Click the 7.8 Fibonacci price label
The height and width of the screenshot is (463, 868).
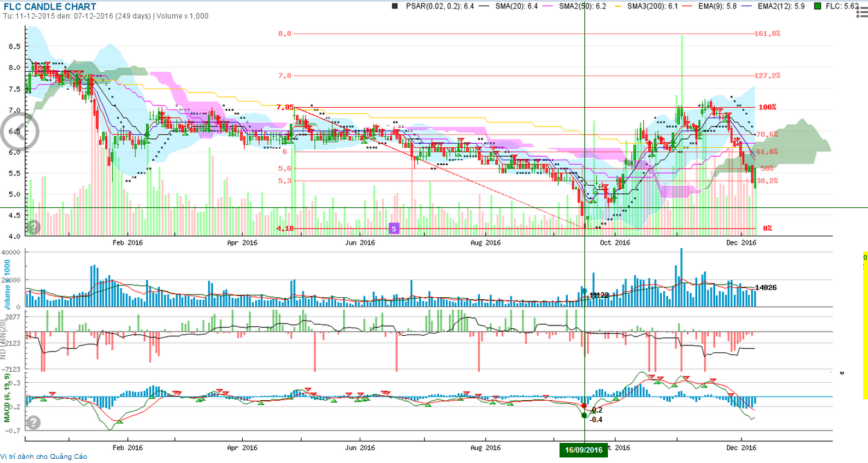pos(284,75)
